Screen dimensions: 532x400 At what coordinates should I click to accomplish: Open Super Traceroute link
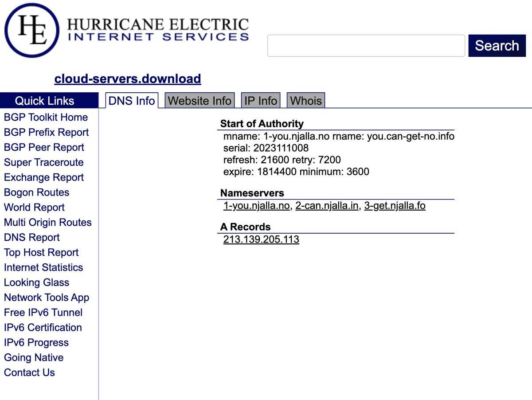point(43,163)
